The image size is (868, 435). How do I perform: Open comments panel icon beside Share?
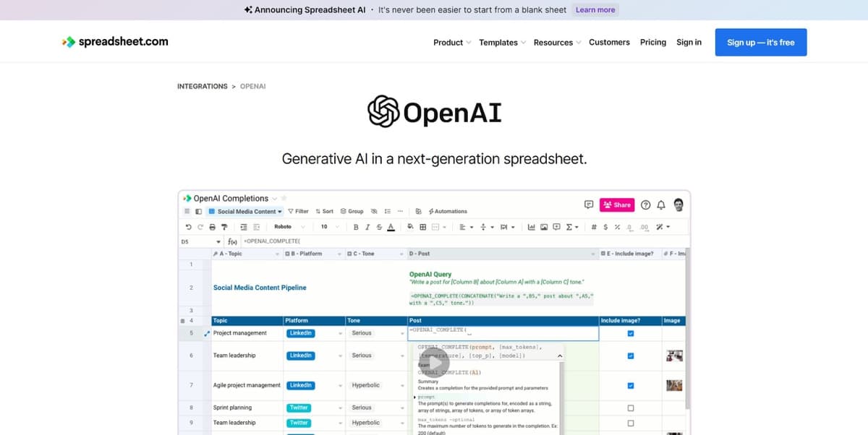[x=589, y=204]
